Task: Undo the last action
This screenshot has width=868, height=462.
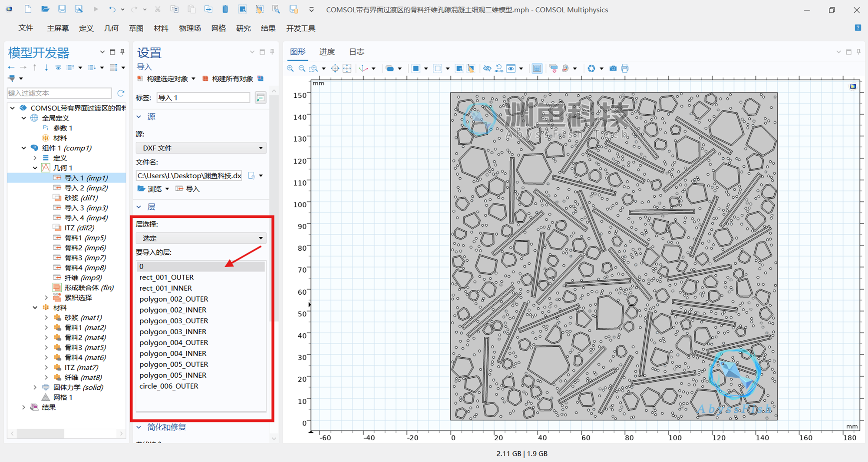Action: point(112,9)
